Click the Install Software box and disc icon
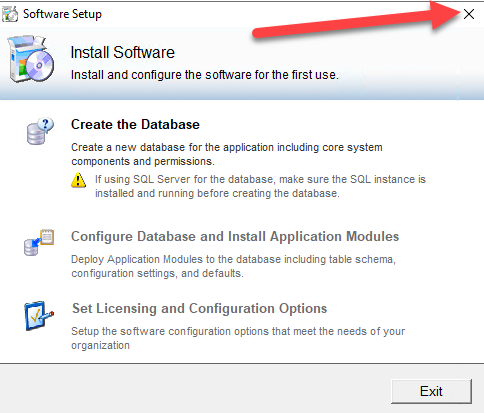Viewport: 484px width, 413px height. point(31,59)
